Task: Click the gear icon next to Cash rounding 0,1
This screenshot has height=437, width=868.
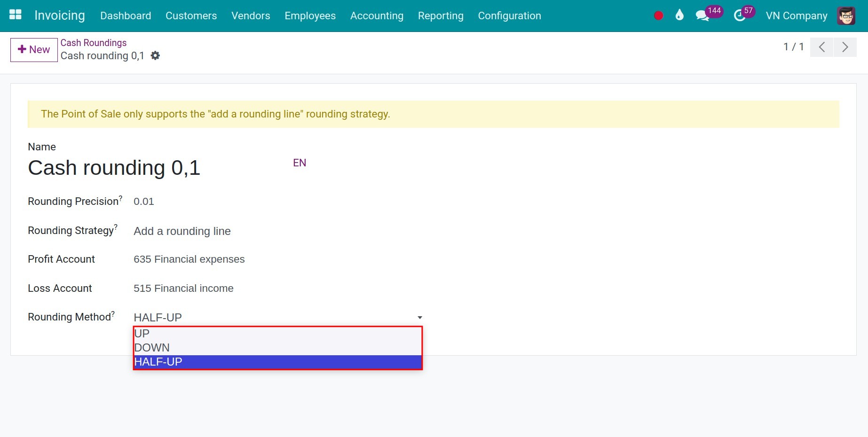Action: click(x=155, y=55)
